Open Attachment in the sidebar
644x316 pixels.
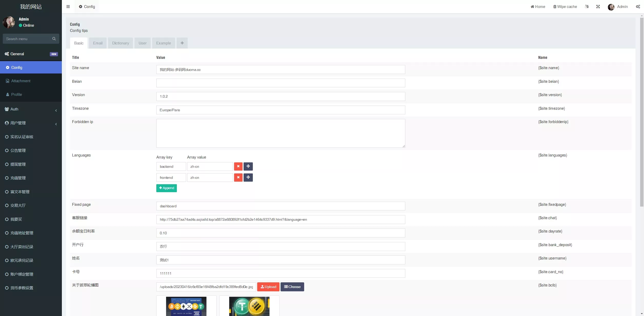pyautogui.click(x=21, y=81)
